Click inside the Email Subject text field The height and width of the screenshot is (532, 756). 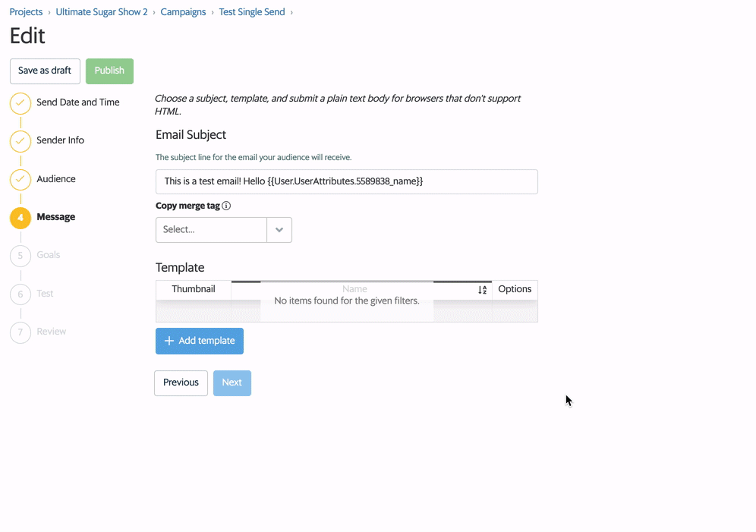346,181
